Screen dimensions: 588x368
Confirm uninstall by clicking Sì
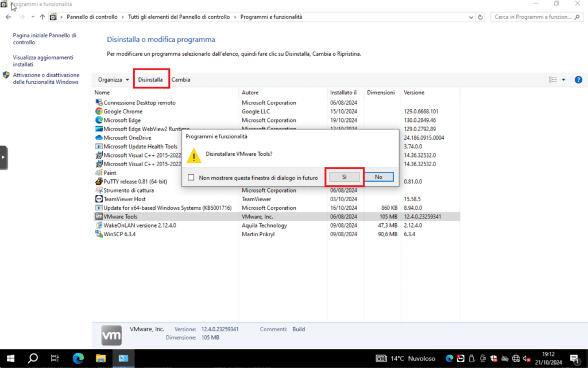[345, 177]
